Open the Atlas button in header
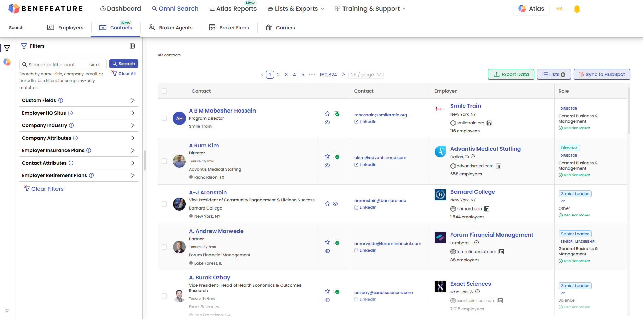This screenshot has height=319, width=644. [x=531, y=9]
